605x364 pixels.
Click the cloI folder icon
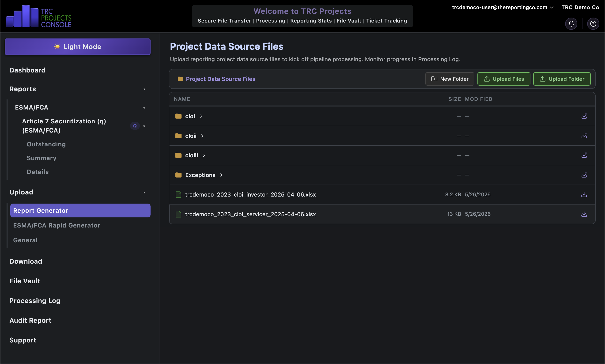[178, 116]
